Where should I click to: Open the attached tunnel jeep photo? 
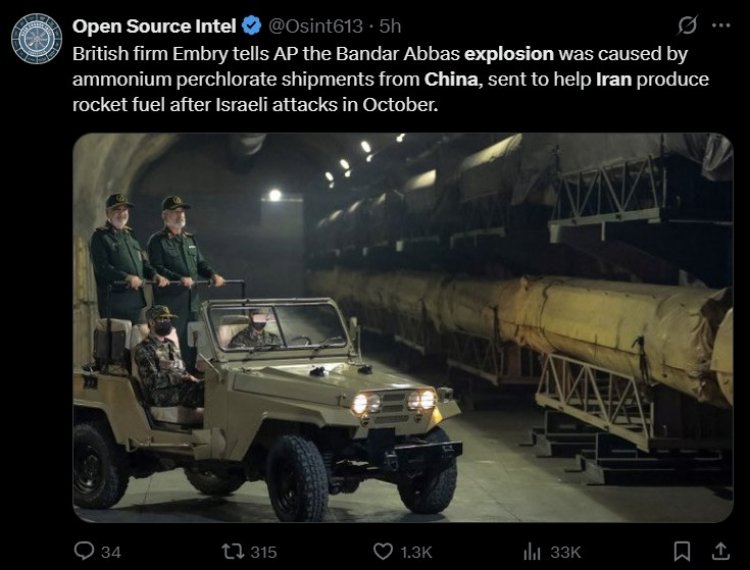point(403,328)
